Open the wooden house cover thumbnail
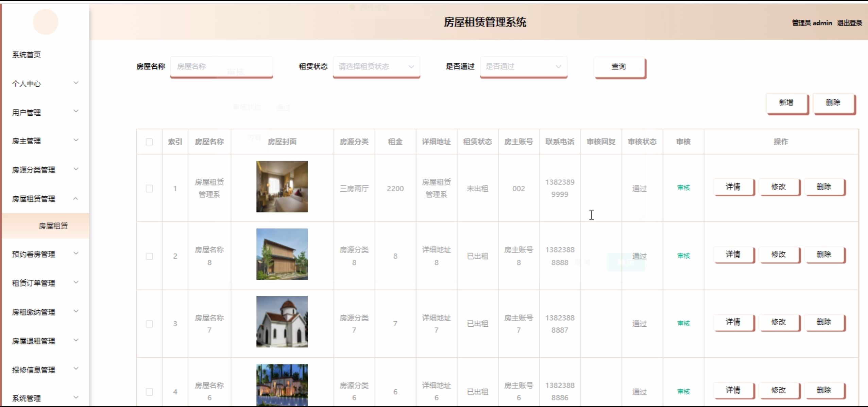This screenshot has width=868, height=407. (282, 254)
